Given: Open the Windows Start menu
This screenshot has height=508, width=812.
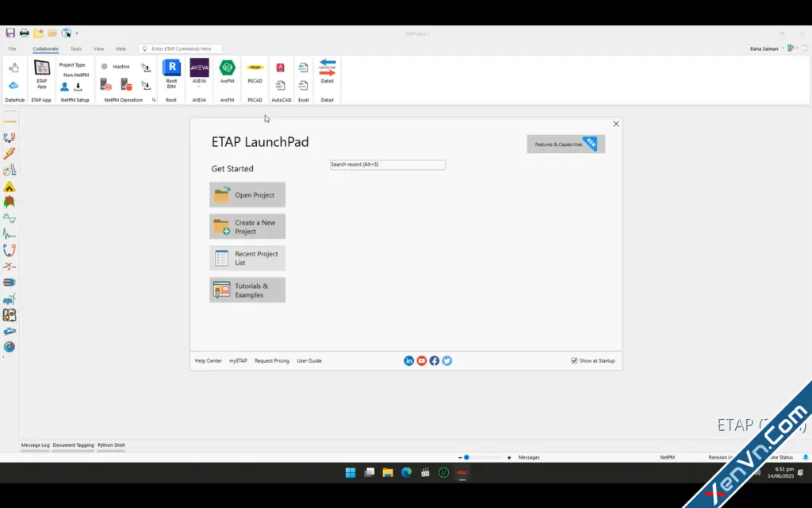Looking at the screenshot, I should pyautogui.click(x=350, y=472).
